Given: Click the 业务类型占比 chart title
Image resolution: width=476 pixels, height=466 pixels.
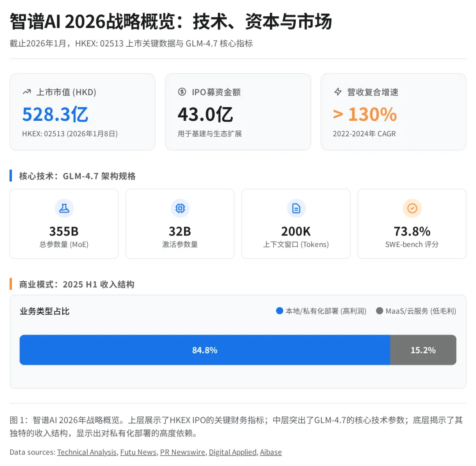Looking at the screenshot, I should point(45,311).
